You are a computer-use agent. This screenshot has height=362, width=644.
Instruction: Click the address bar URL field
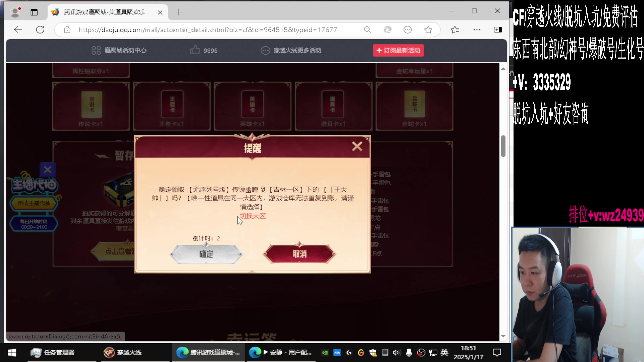pos(208,30)
